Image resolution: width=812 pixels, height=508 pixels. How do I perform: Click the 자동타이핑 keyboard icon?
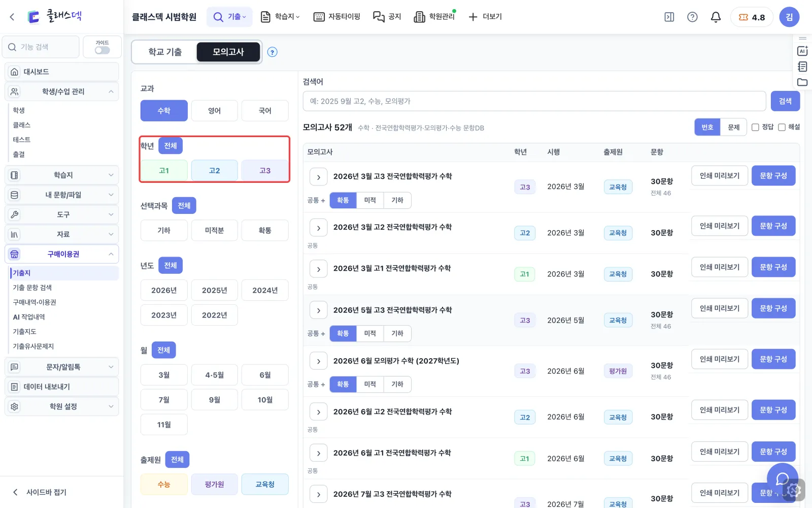tap(319, 17)
